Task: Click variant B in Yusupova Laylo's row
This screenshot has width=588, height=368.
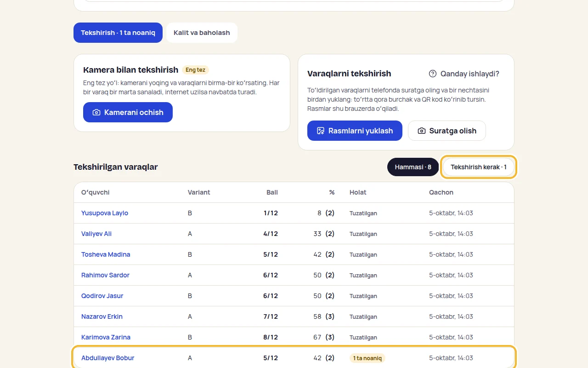Action: click(190, 213)
